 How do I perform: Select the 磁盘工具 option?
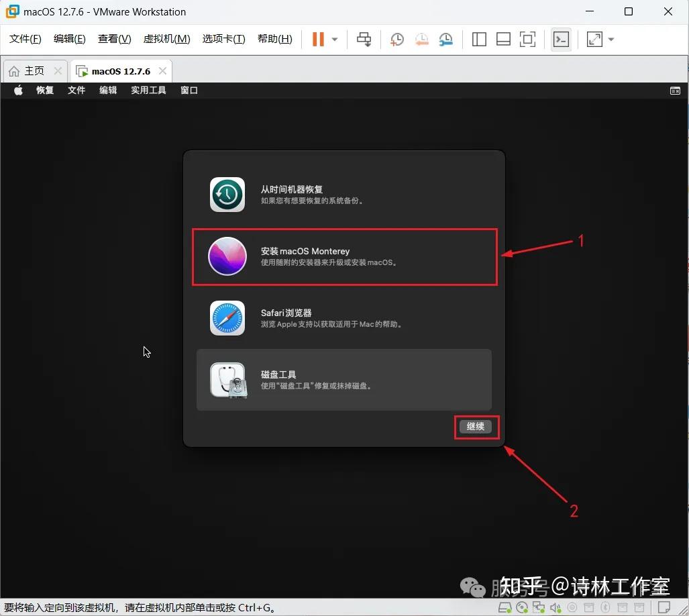click(x=344, y=380)
